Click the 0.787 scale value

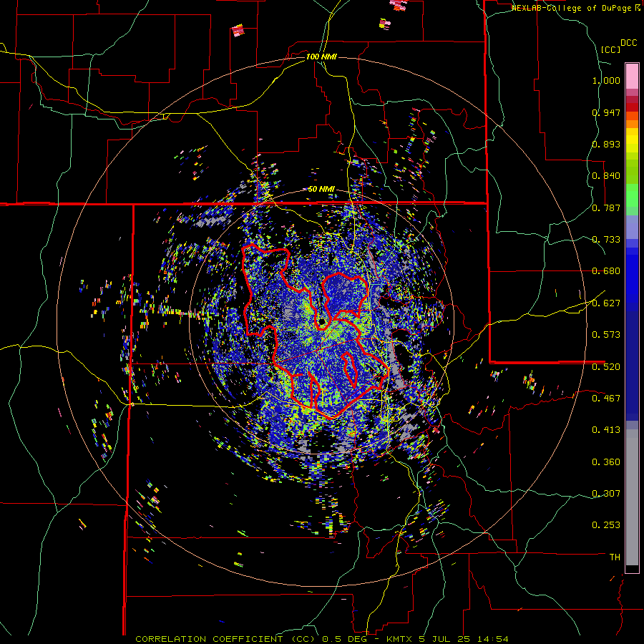[606, 208]
